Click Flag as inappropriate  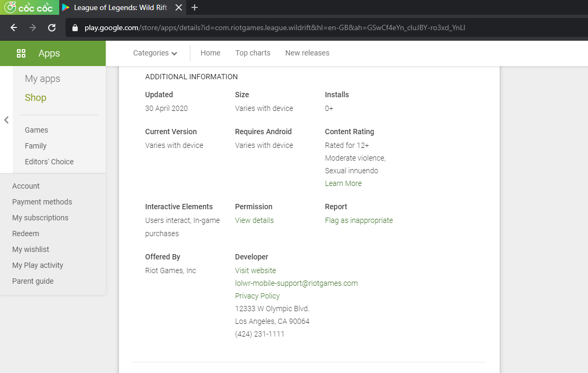pyautogui.click(x=359, y=221)
